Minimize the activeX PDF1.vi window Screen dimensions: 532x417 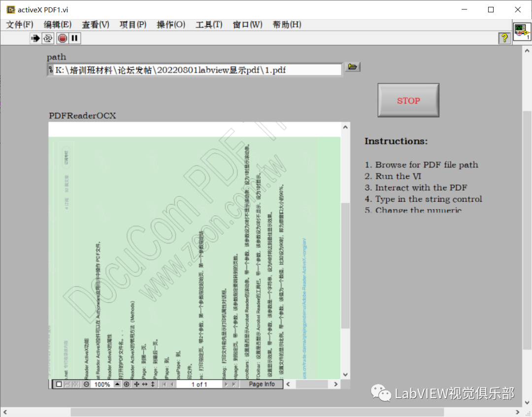pyautogui.click(x=464, y=9)
